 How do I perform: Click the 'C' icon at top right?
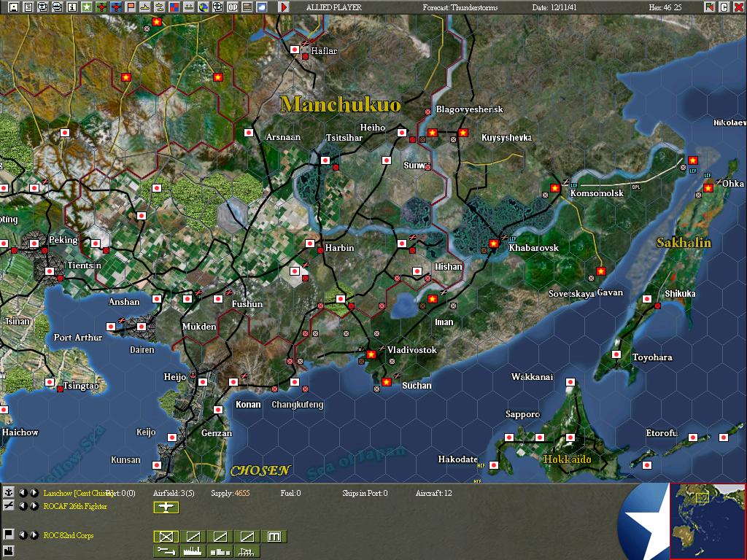(x=724, y=7)
